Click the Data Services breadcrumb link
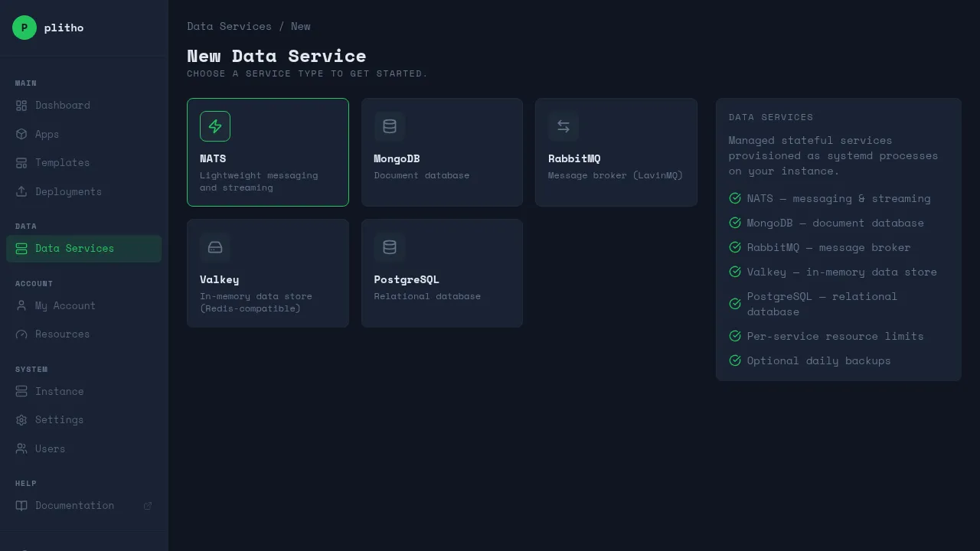 click(x=230, y=26)
